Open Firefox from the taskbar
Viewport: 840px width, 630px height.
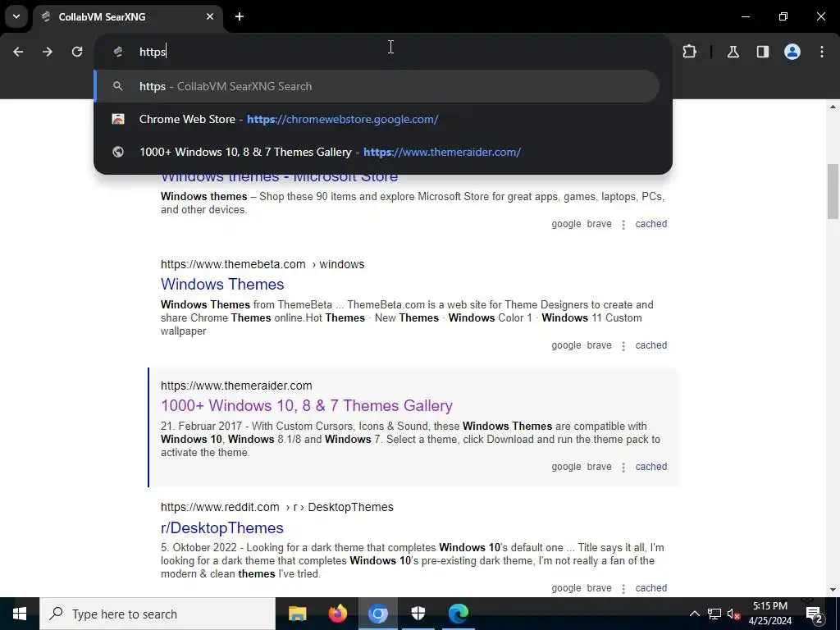point(337,614)
